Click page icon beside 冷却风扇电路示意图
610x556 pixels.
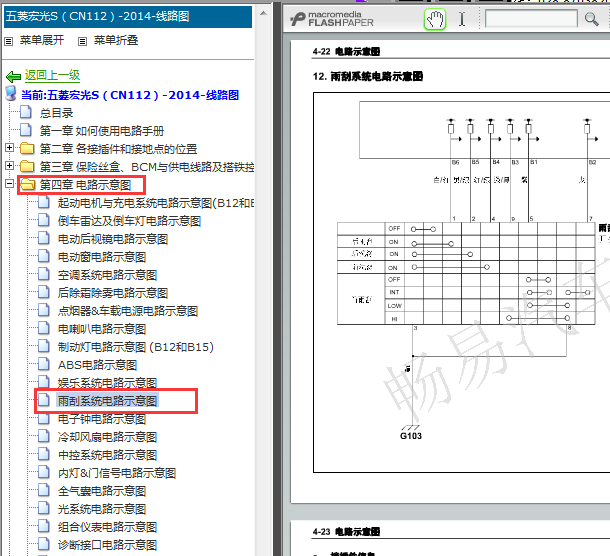point(44,436)
